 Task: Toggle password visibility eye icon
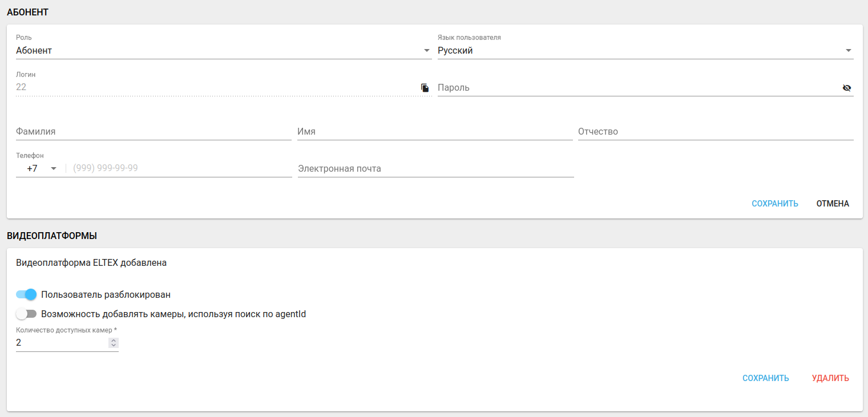point(846,88)
